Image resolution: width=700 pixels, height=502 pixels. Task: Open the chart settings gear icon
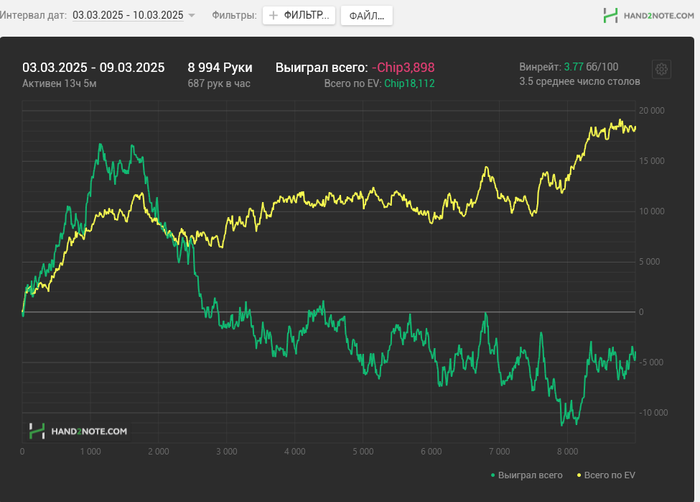click(x=661, y=69)
